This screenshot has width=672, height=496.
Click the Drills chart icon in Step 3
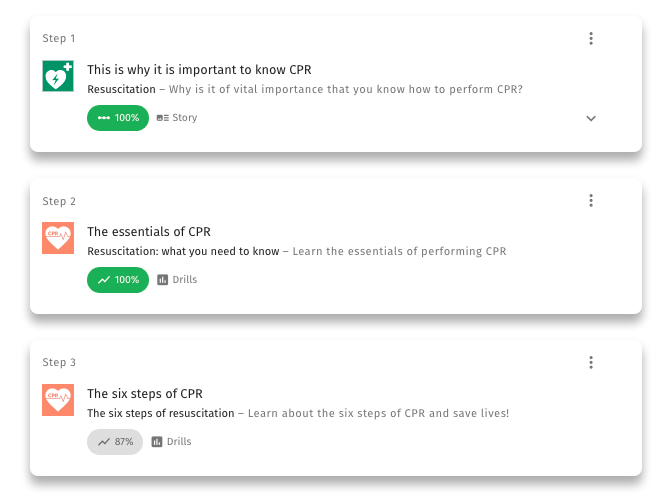(x=157, y=442)
